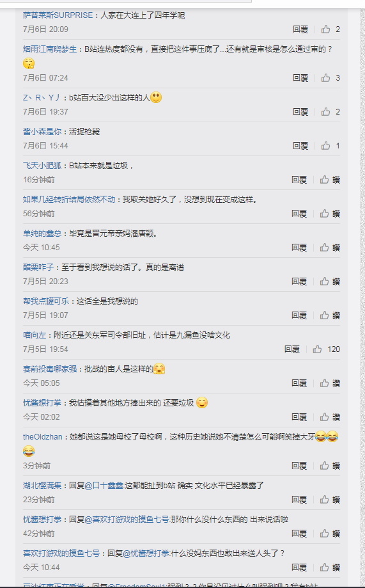Reply to 醋栗咋子's comment
The image size is (365, 588).
tap(299, 282)
